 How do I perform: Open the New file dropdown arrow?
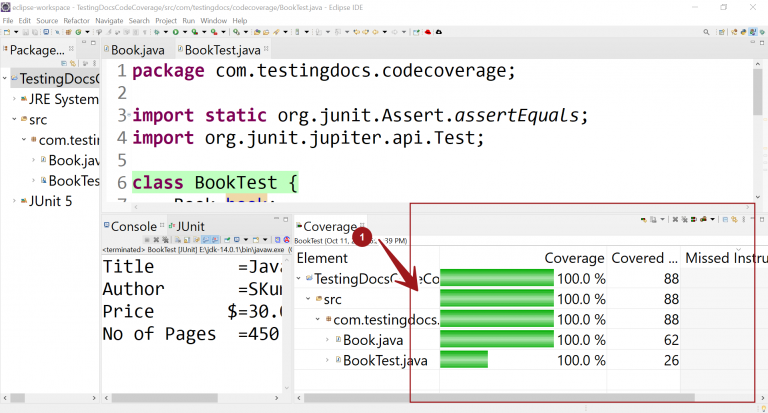(16, 32)
